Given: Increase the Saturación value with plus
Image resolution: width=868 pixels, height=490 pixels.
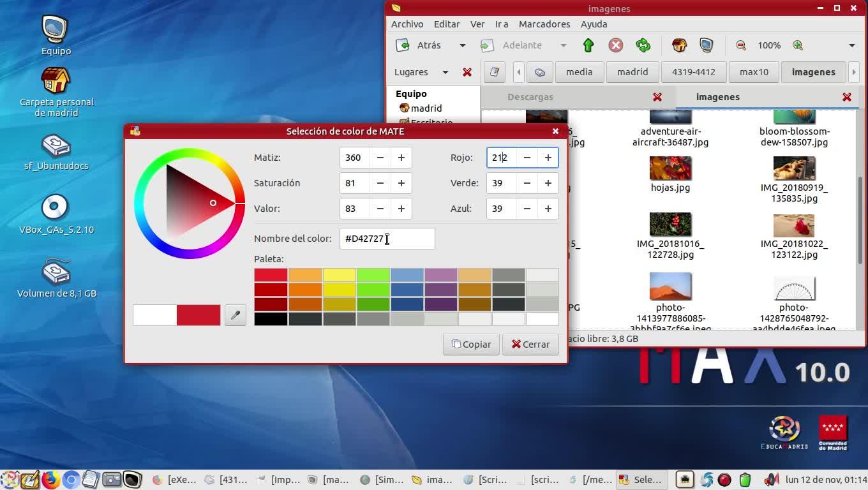Looking at the screenshot, I should tap(401, 183).
